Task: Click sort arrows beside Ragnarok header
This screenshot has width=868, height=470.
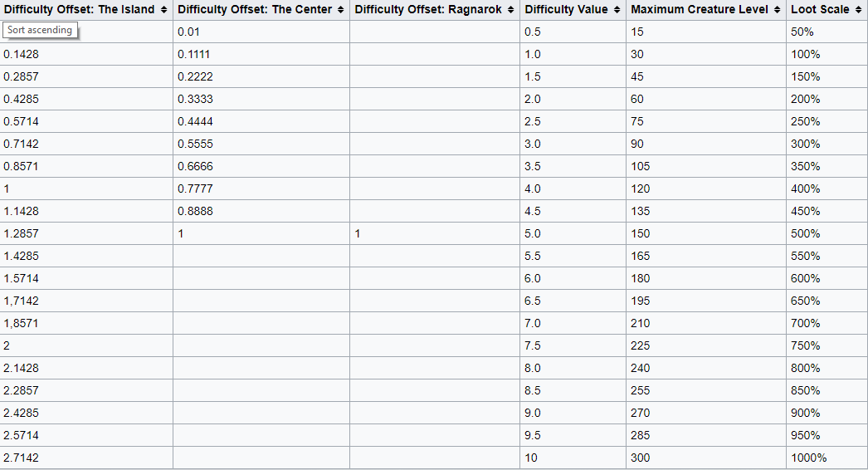Action: tap(510, 10)
